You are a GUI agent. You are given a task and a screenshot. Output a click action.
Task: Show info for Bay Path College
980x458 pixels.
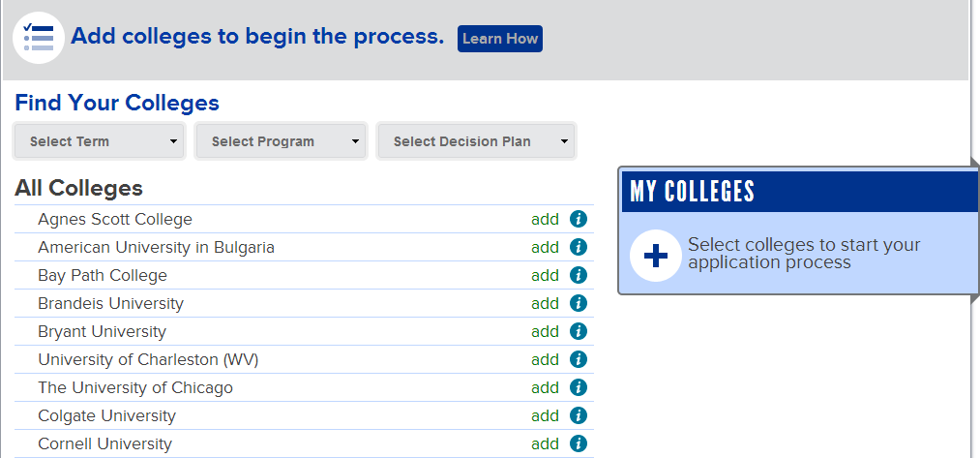pos(579,276)
